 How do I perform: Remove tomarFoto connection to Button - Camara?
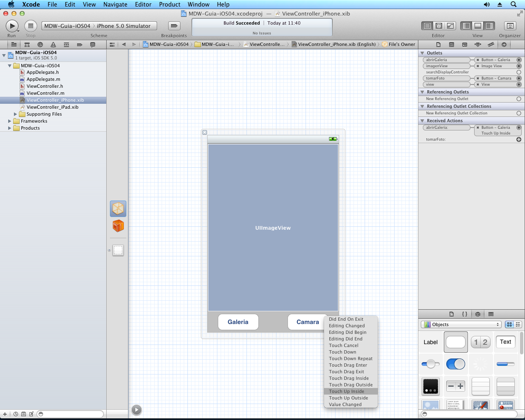pos(478,78)
